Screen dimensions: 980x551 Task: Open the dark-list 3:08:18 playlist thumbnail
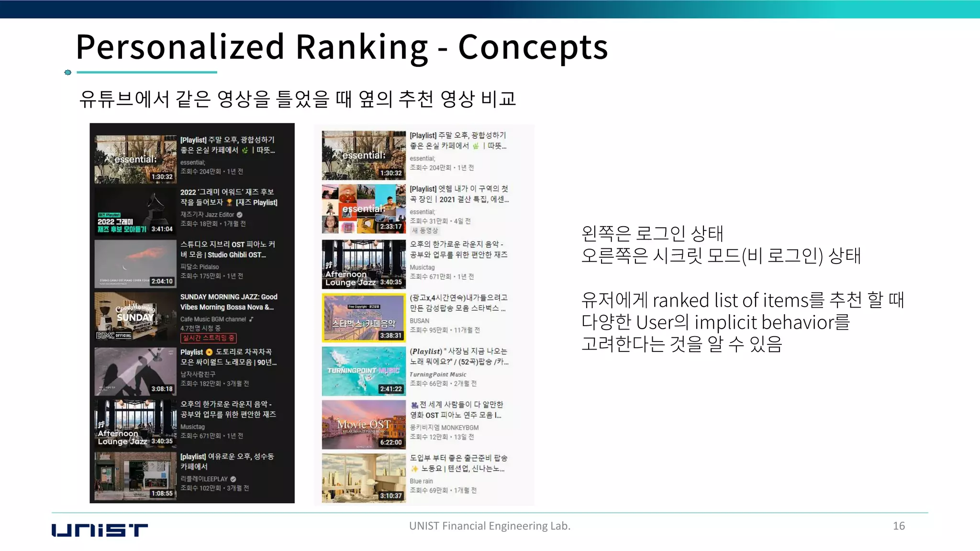[135, 371]
